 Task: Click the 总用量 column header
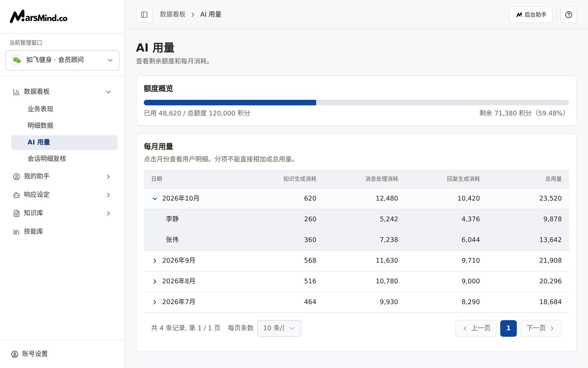(553, 179)
